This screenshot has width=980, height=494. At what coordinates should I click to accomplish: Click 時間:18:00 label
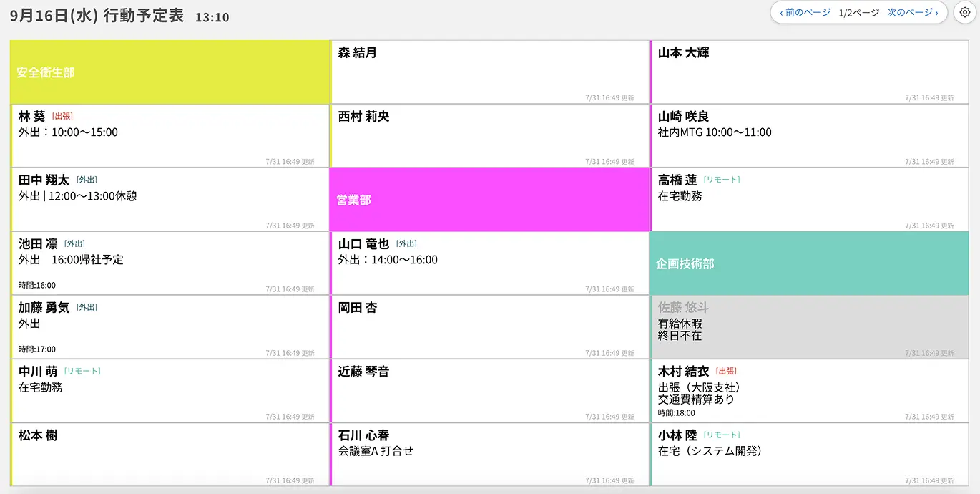(x=677, y=412)
